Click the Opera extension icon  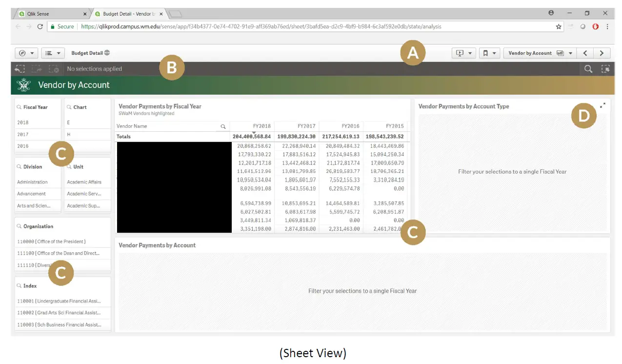pyautogui.click(x=595, y=27)
